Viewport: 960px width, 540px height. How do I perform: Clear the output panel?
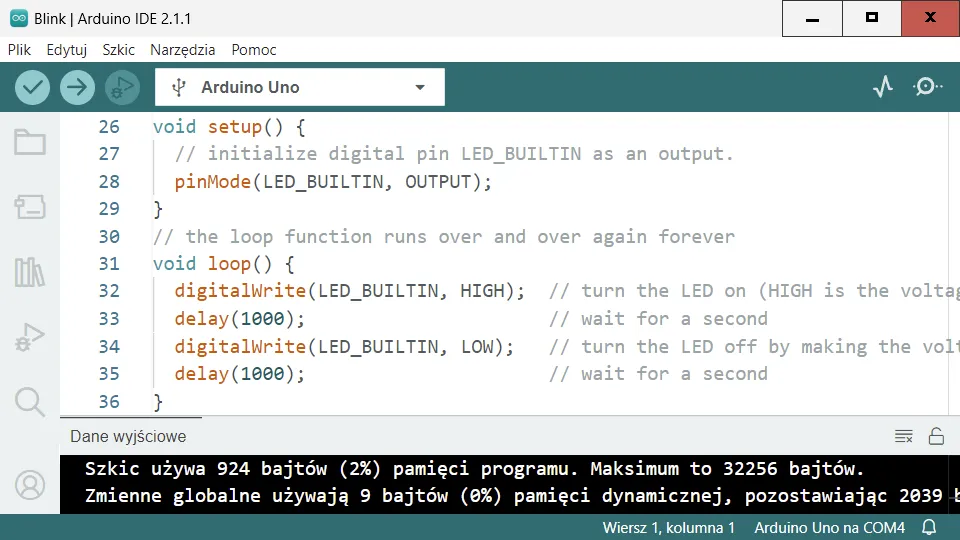click(x=904, y=437)
